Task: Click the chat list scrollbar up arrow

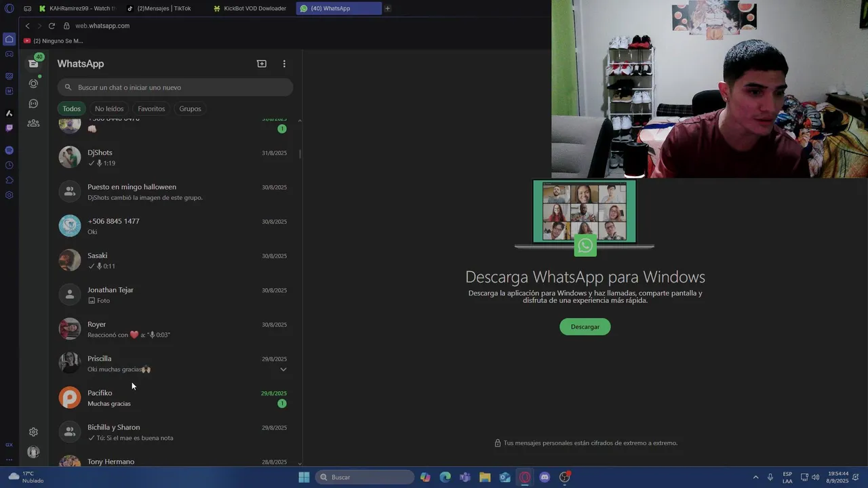Action: point(300,120)
